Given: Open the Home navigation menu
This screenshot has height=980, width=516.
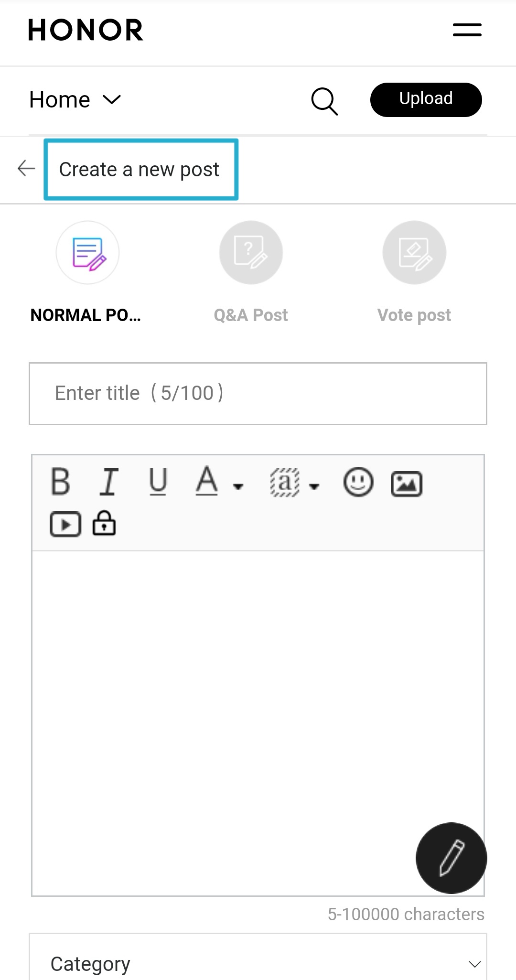Looking at the screenshot, I should 75,100.
